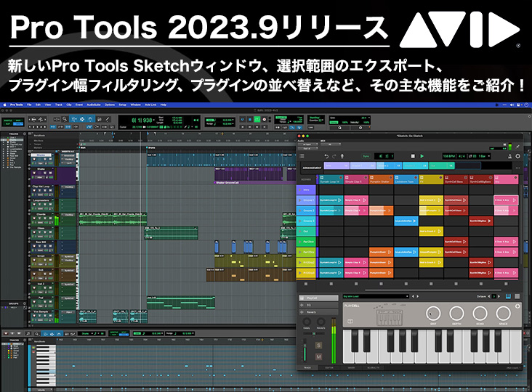Click the BPM tempo field in Sketch
This screenshot has height=392, width=532.
click(449, 156)
